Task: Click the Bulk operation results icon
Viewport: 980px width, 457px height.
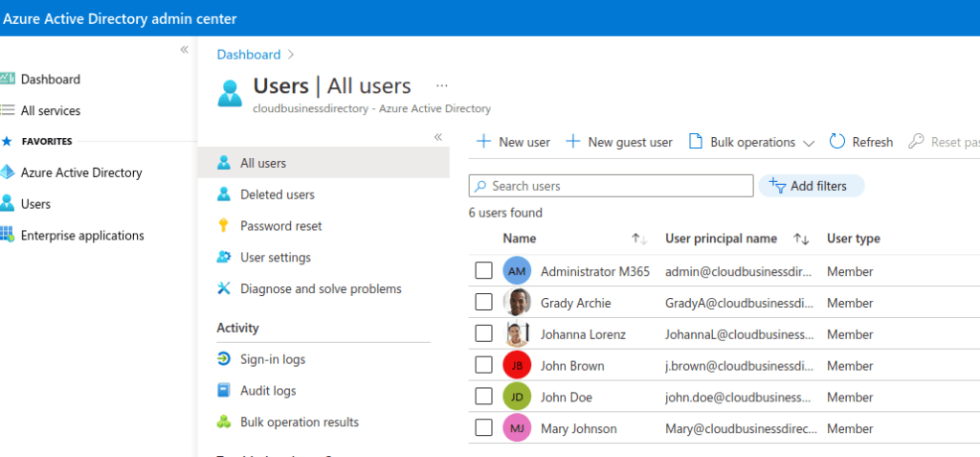Action: click(x=224, y=422)
